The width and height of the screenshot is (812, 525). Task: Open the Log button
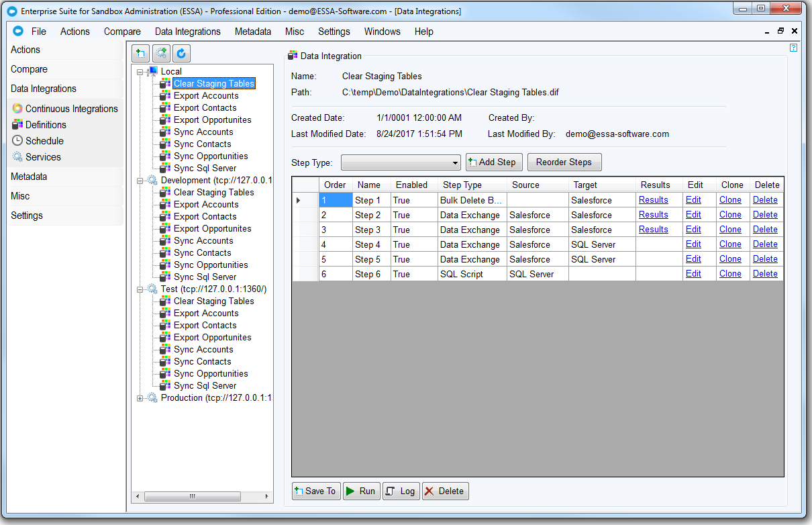[401, 491]
